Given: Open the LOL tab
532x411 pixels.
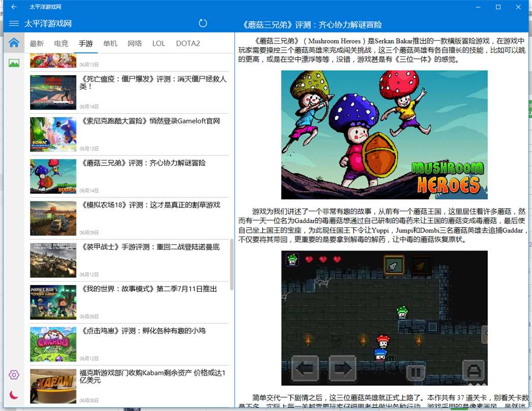Looking at the screenshot, I should coord(158,44).
